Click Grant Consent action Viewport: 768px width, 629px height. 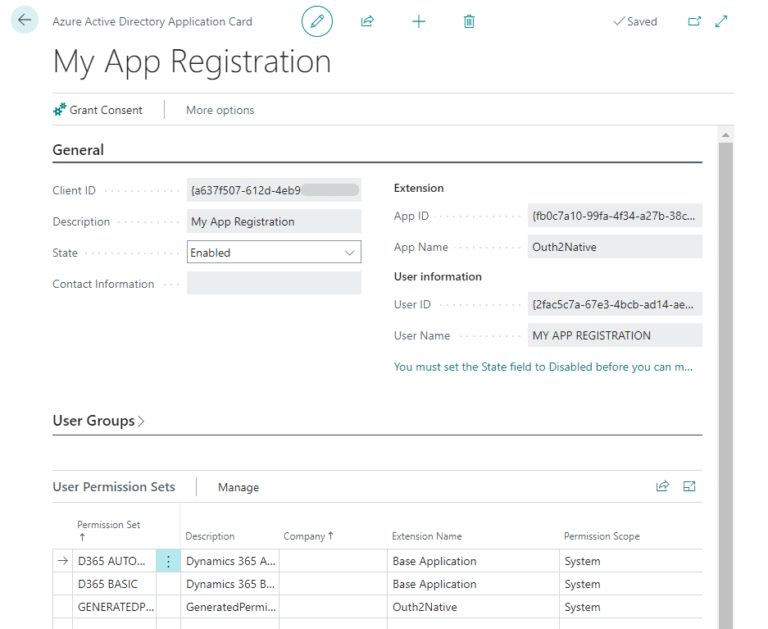pos(98,110)
